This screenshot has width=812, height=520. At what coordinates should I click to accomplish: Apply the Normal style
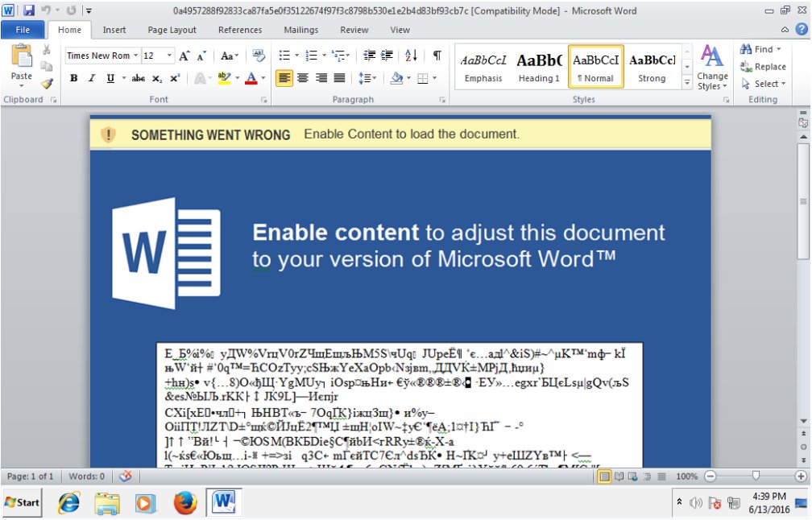pyautogui.click(x=595, y=68)
